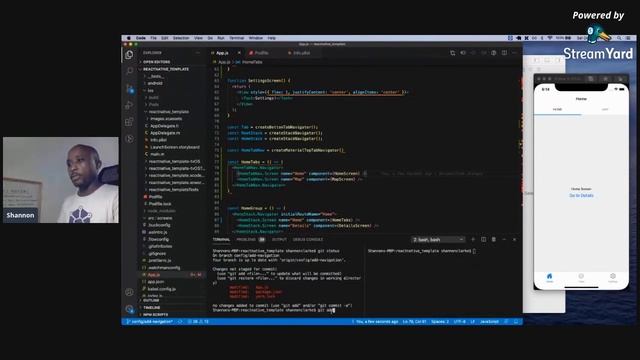640x360 pixels.
Task: Split the terminal pane
Action: (483, 240)
